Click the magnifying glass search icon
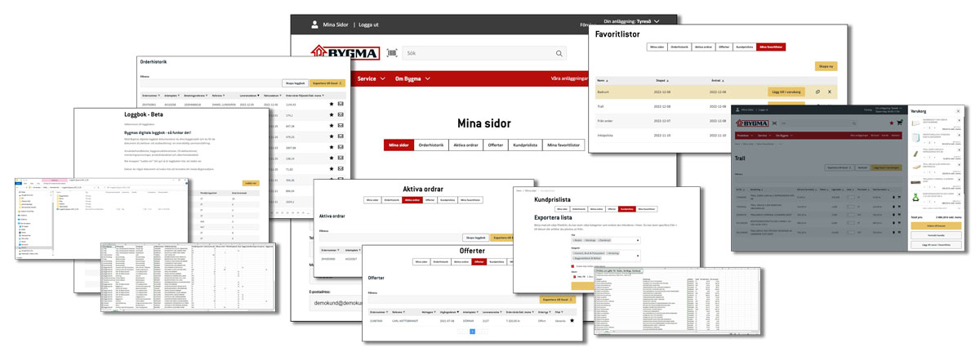Image resolution: width=980 pixels, height=361 pixels. pyautogui.click(x=560, y=54)
